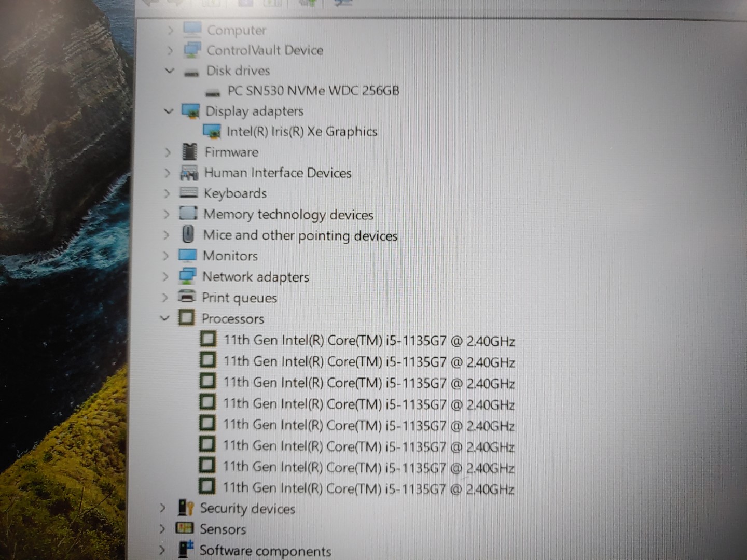This screenshot has height=560, width=747.
Task: Click the Processors category icon
Action: (186, 318)
